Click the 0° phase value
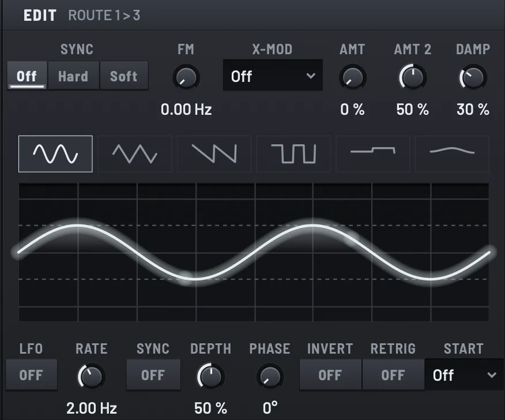 [270, 408]
